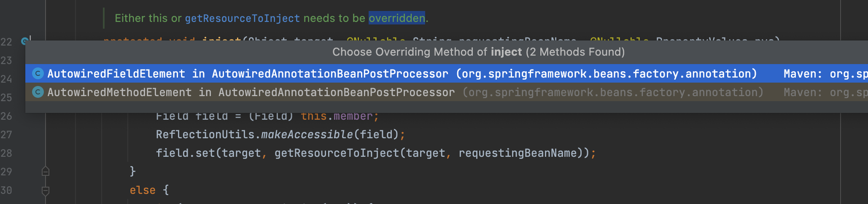Click Maven location text of first entry
Image resolution: width=868 pixels, height=204 pixels.
pyautogui.click(x=825, y=74)
